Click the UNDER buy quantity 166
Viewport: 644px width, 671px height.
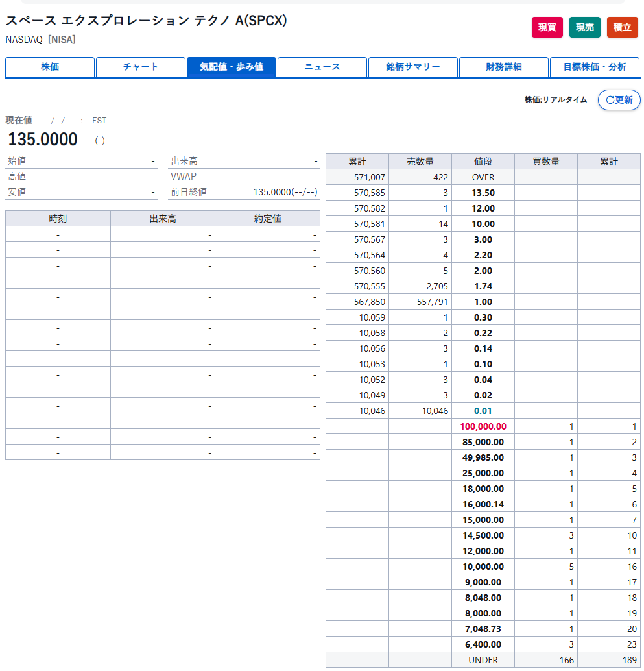(567, 661)
